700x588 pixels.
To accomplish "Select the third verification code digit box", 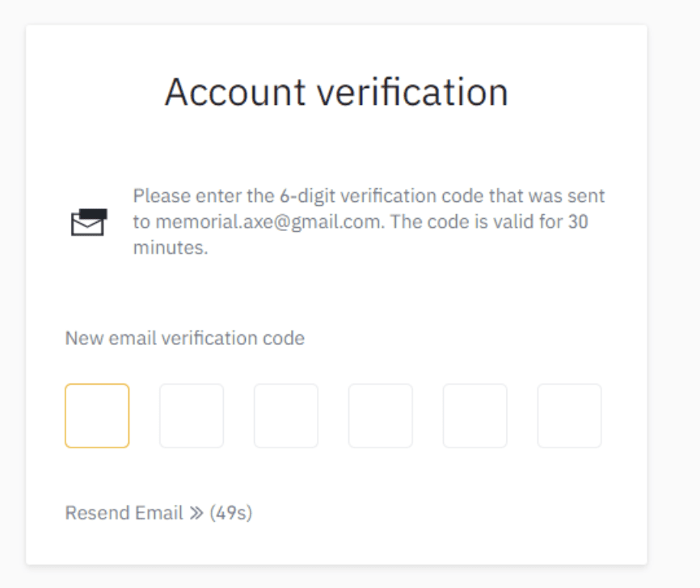I will pyautogui.click(x=286, y=415).
